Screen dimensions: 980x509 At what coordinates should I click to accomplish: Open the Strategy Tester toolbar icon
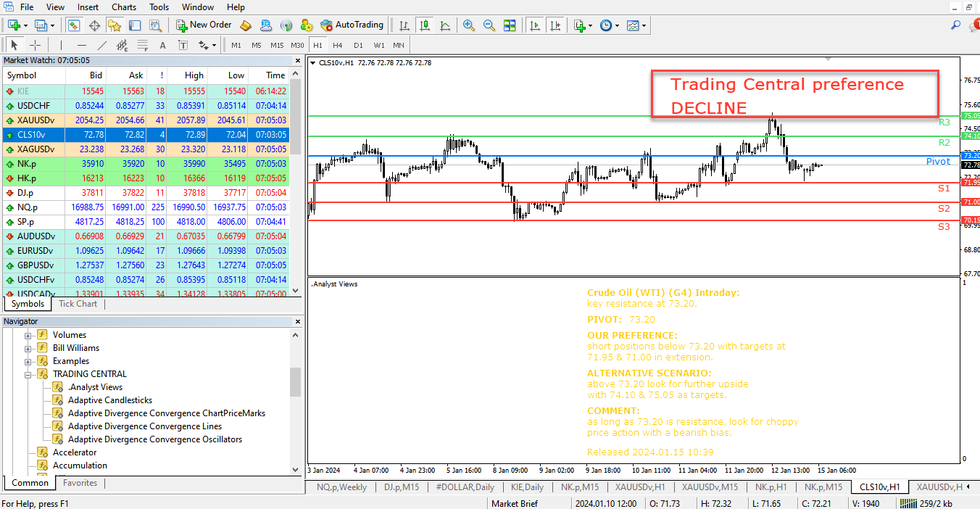[155, 25]
